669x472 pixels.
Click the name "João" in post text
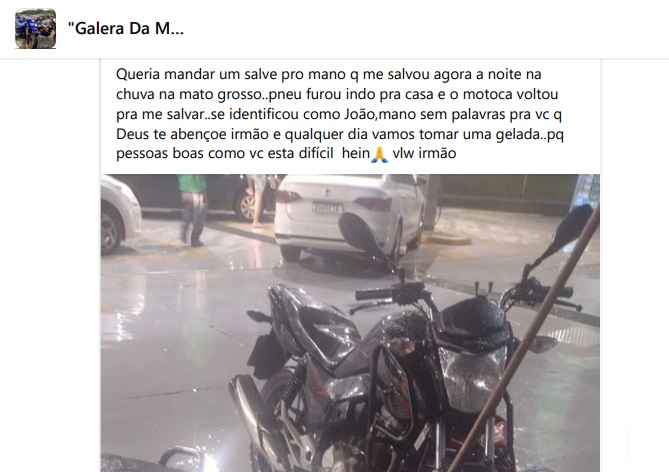coord(359,114)
